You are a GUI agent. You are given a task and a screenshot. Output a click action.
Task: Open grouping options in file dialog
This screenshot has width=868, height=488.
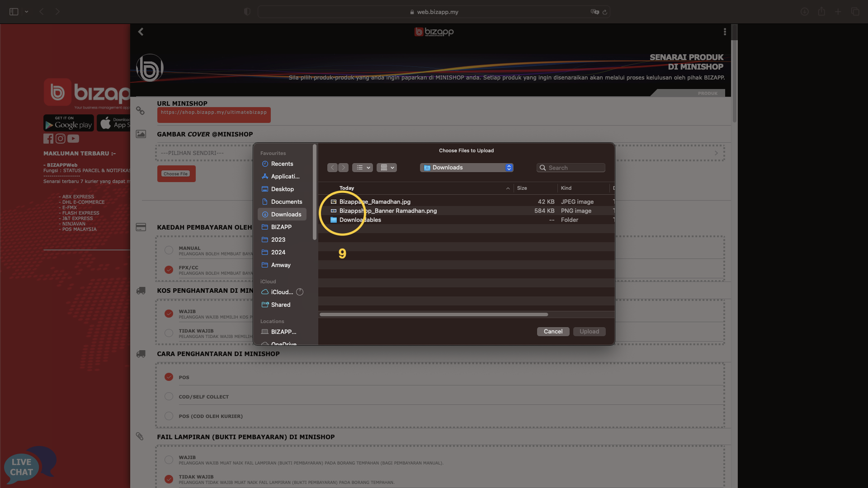pyautogui.click(x=387, y=168)
